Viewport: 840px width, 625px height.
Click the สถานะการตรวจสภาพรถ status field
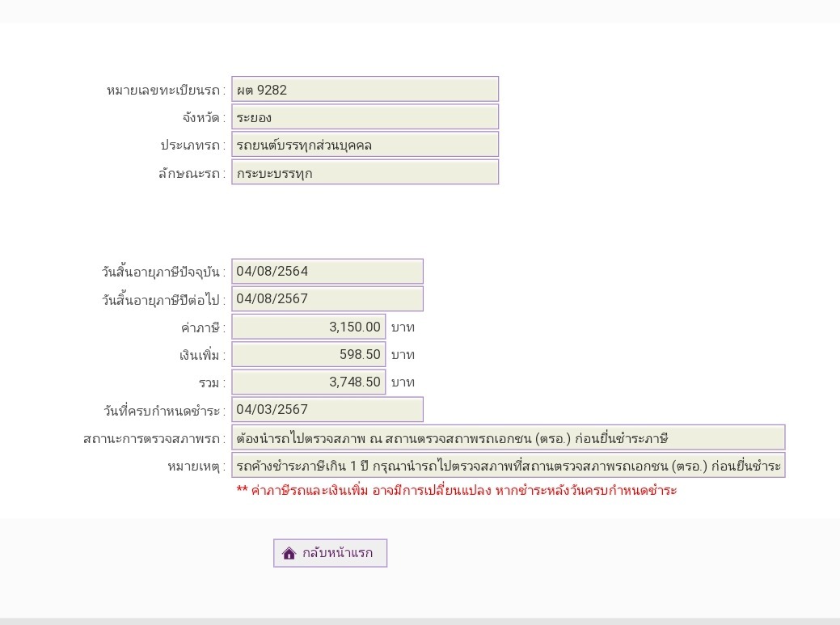509,437
